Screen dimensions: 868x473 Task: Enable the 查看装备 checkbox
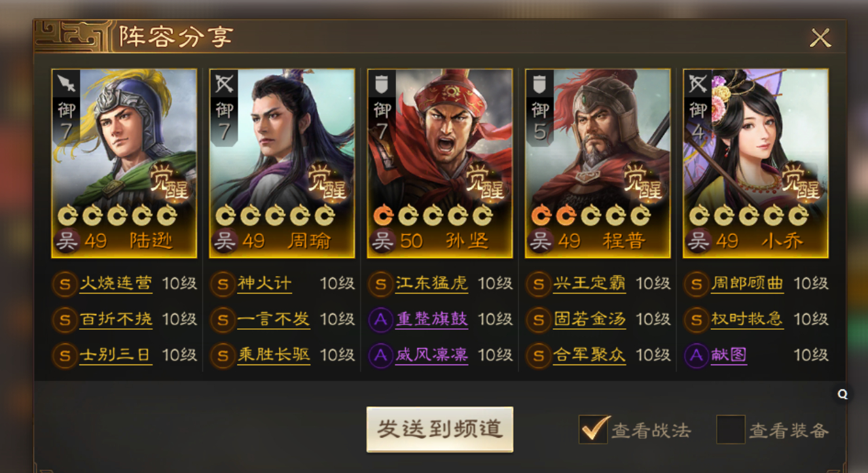tap(731, 429)
